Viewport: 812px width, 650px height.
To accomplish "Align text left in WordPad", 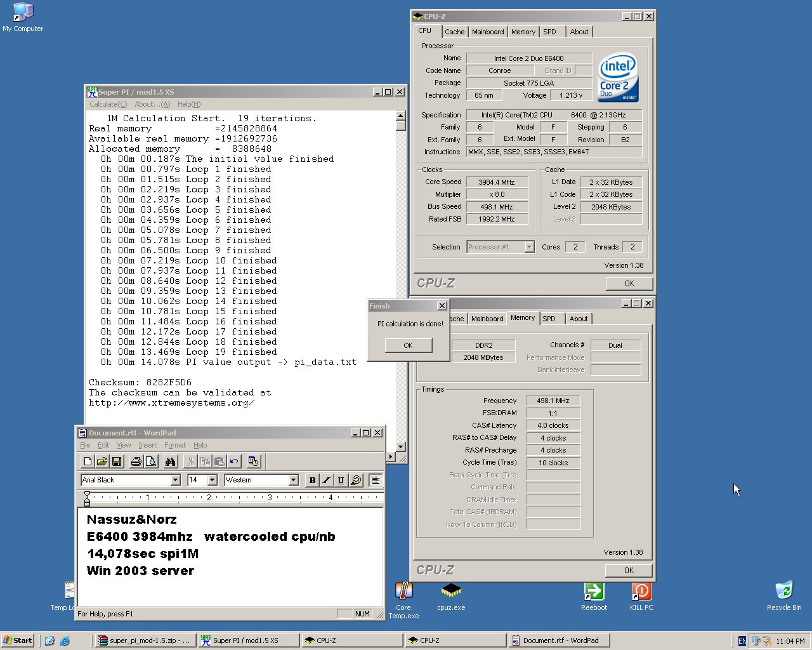I will [376, 481].
